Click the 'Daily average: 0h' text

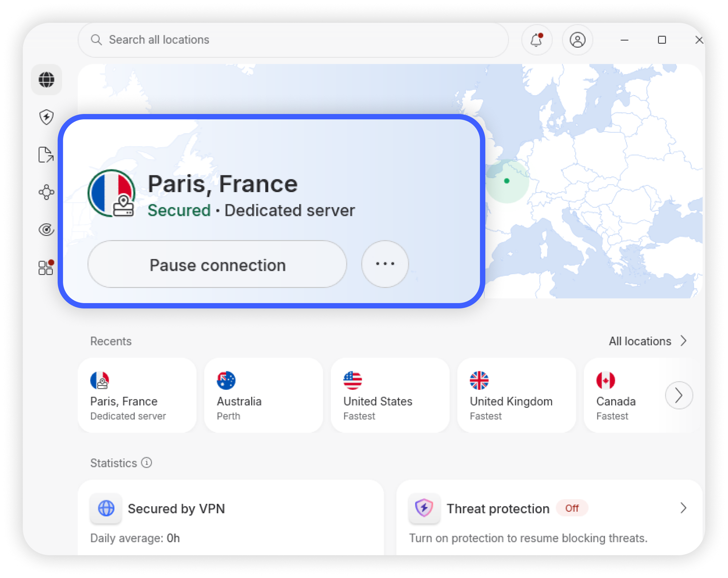pyautogui.click(x=135, y=538)
